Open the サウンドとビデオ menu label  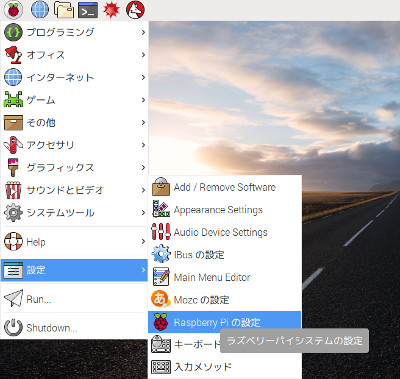pos(65,190)
